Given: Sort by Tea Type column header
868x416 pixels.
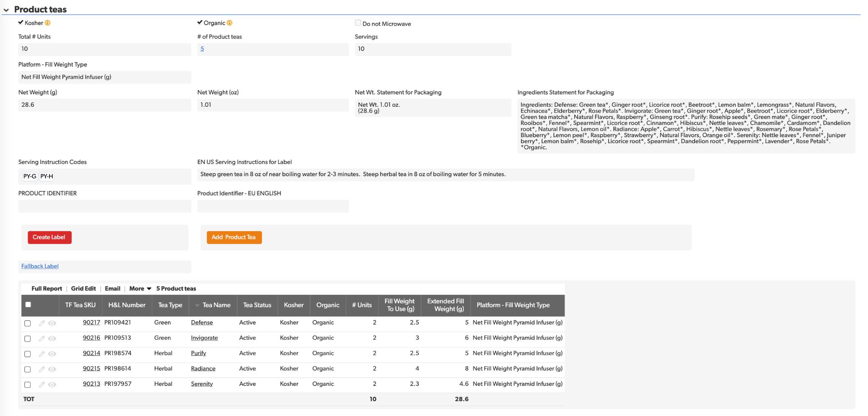Looking at the screenshot, I should (170, 305).
